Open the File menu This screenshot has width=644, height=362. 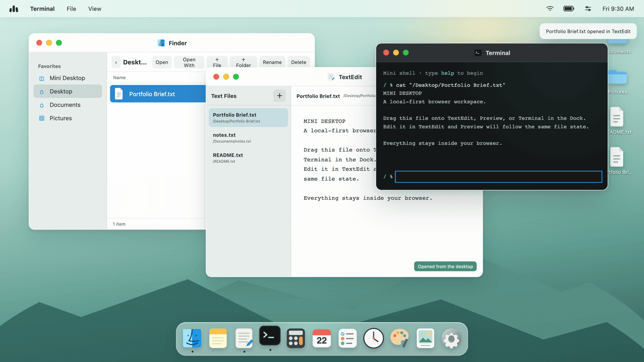pos(71,8)
